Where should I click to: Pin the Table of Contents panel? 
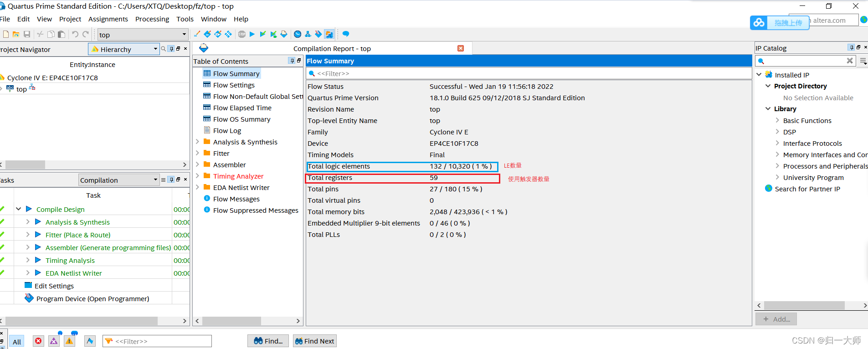pos(292,61)
